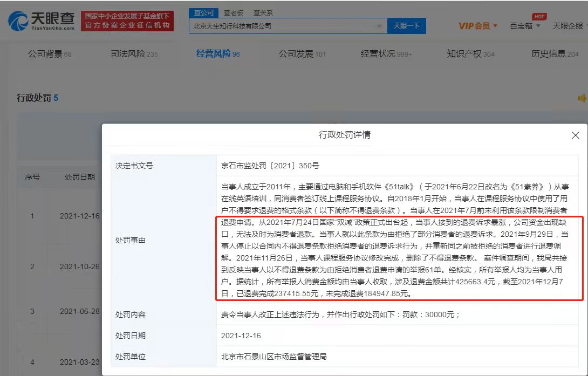Open the 公司发展 section tab
Image resolution: width=588 pixels, height=376 pixels.
pyautogui.click(x=302, y=54)
